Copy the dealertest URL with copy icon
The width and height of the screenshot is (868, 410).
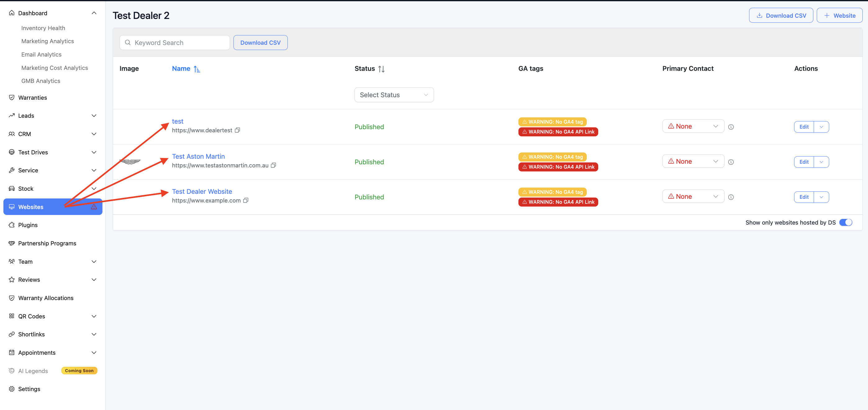237,130
